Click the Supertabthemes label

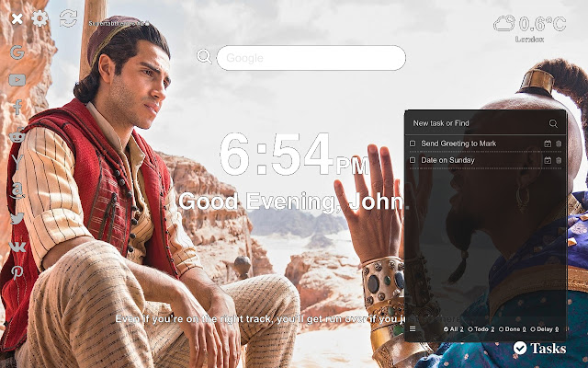(x=119, y=23)
